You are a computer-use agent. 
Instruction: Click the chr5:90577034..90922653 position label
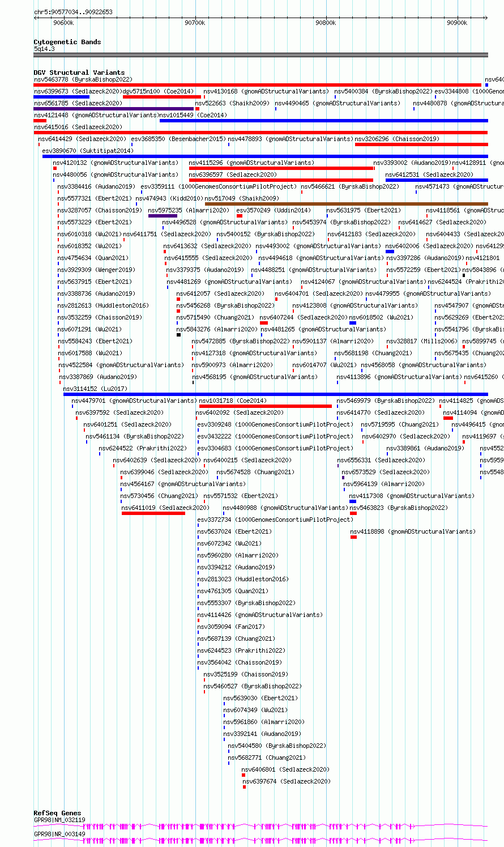point(73,12)
